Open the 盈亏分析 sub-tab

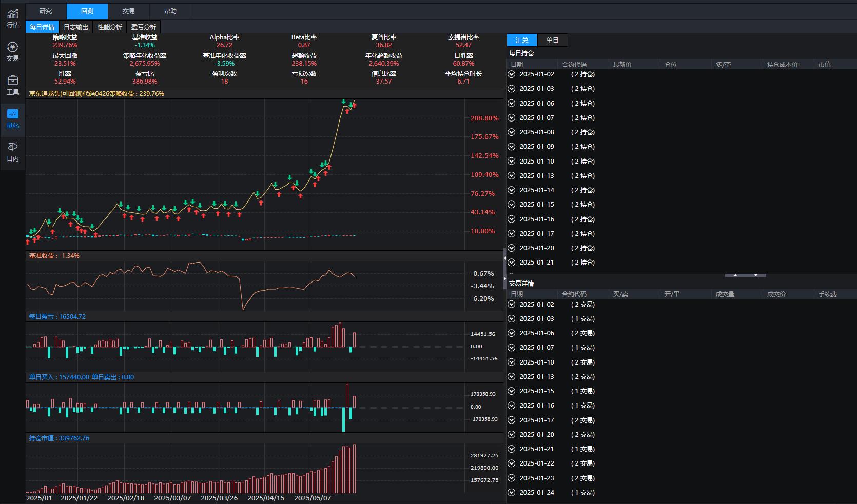pos(144,27)
